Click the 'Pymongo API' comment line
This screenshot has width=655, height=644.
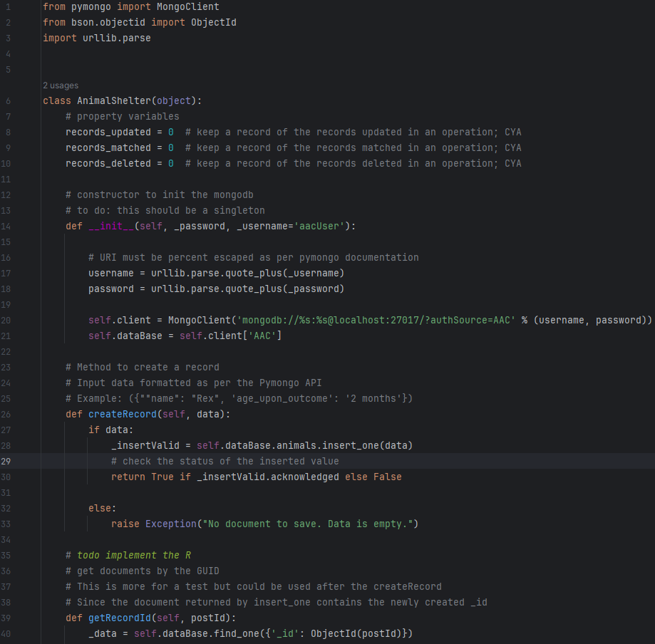coord(193,383)
